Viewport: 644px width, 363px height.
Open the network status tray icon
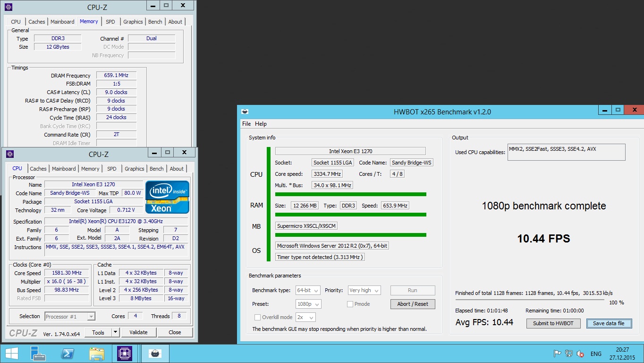tap(569, 354)
